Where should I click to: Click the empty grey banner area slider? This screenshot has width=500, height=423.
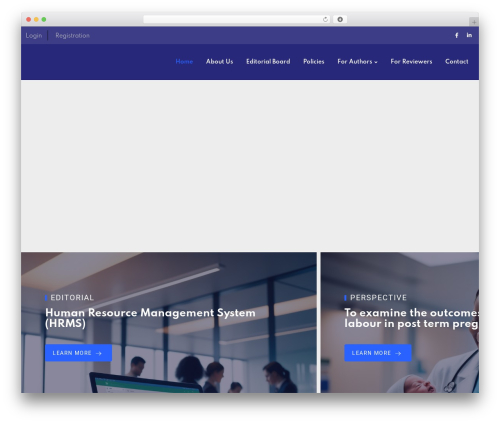click(250, 166)
